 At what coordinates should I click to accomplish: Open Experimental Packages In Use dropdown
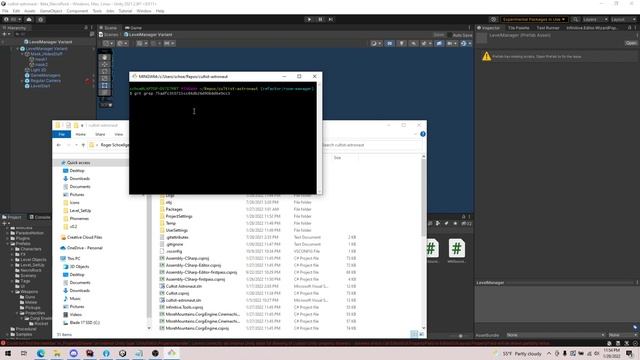pos(533,19)
